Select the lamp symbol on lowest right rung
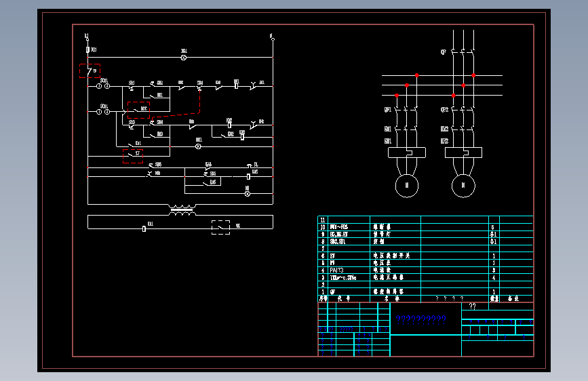The image size is (588, 381). tap(248, 194)
